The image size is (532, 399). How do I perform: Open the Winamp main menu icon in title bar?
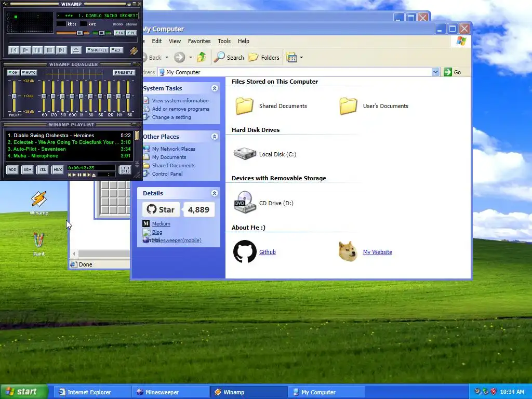pos(5,4)
